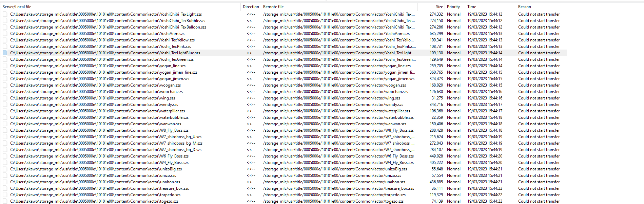
Task: Click the file icon of Yoshi_TexPink.szs row
Action: (x=5, y=47)
